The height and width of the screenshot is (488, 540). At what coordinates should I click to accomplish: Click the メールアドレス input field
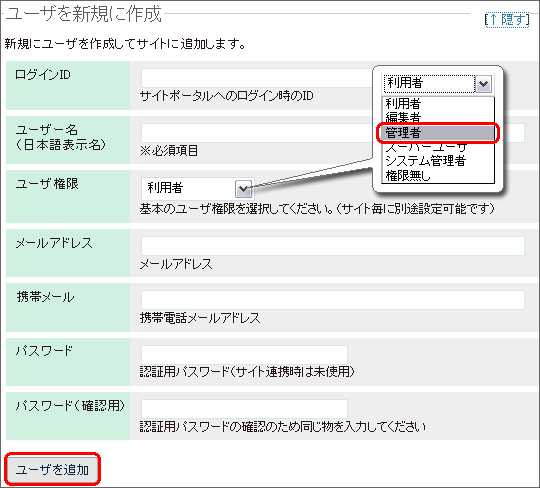(x=333, y=246)
